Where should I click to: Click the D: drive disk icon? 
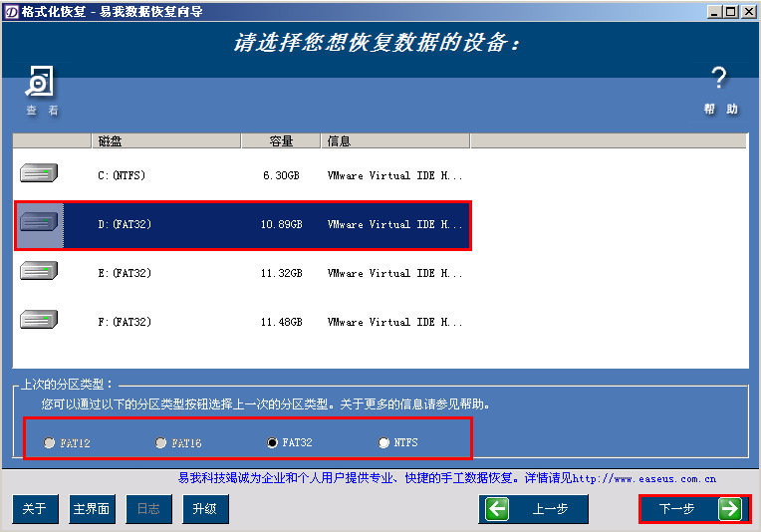39,222
